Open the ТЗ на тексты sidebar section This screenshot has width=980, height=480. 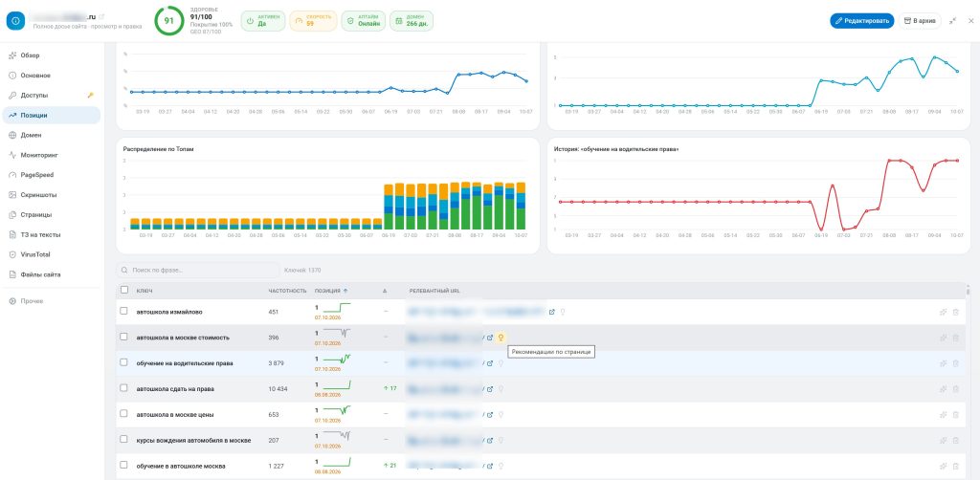pos(52,234)
